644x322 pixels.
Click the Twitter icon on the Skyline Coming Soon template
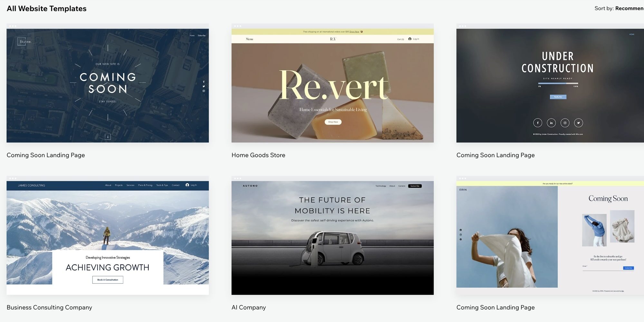pos(204,86)
